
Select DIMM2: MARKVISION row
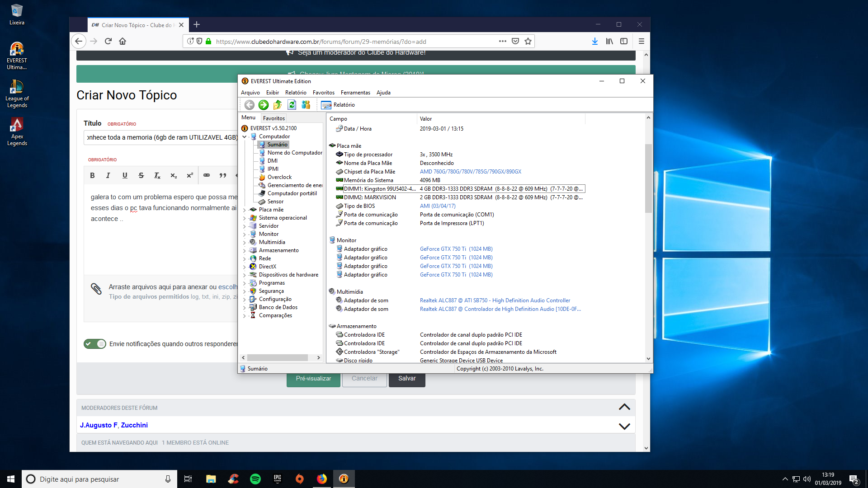click(460, 197)
